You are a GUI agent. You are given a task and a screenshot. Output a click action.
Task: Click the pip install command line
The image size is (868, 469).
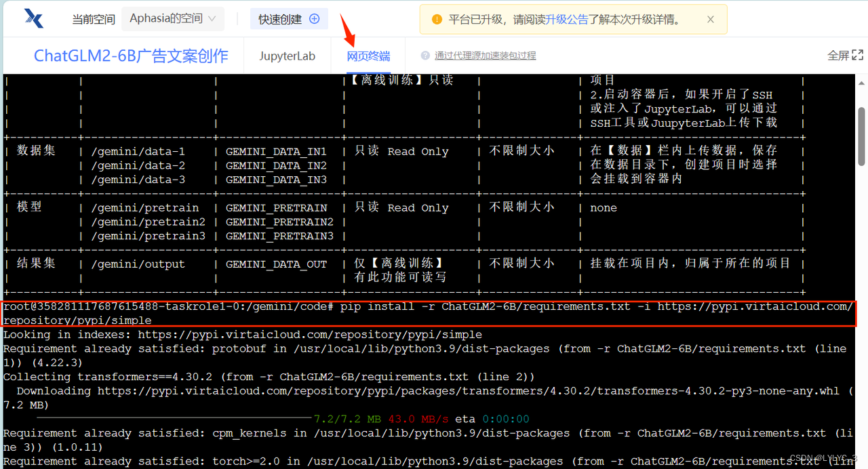429,314
